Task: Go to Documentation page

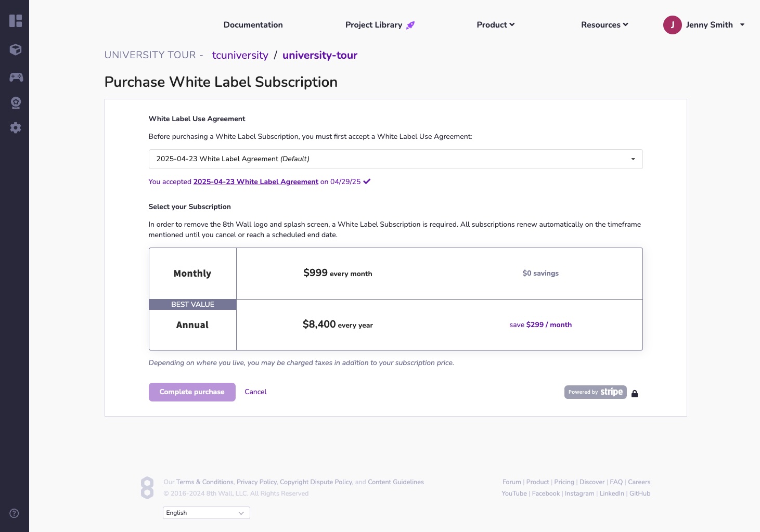Action: click(x=253, y=25)
